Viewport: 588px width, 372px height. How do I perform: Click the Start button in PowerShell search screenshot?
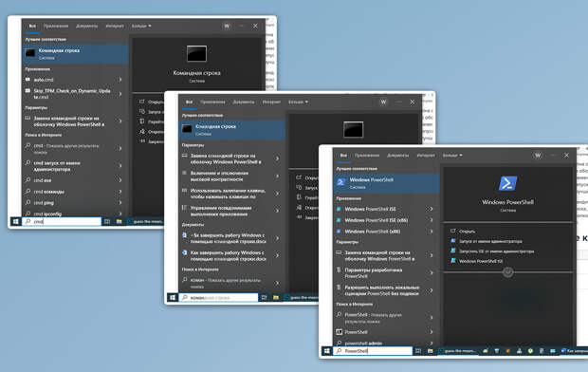pos(327,350)
